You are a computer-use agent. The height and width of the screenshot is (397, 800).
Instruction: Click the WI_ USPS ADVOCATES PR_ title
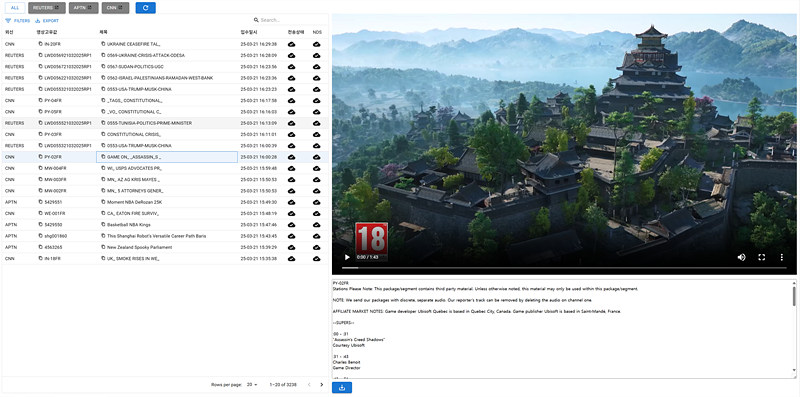(134, 168)
